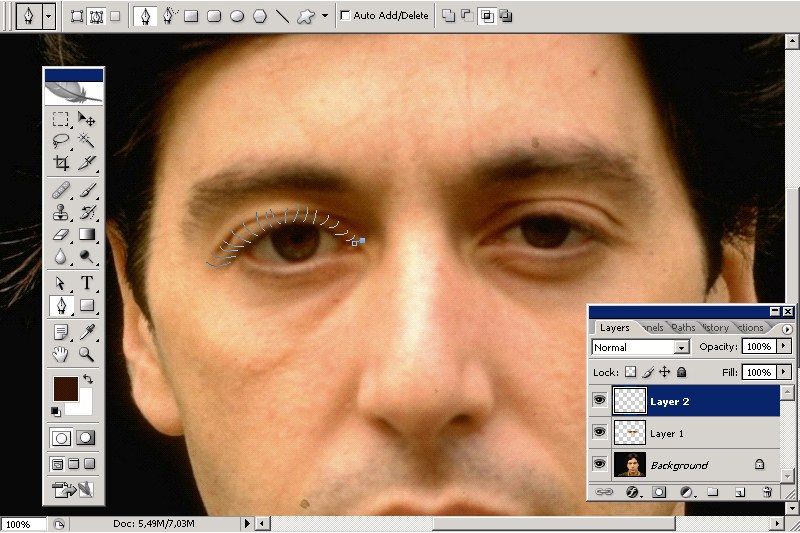Select the Lasso tool
800x533 pixels.
[x=61, y=141]
